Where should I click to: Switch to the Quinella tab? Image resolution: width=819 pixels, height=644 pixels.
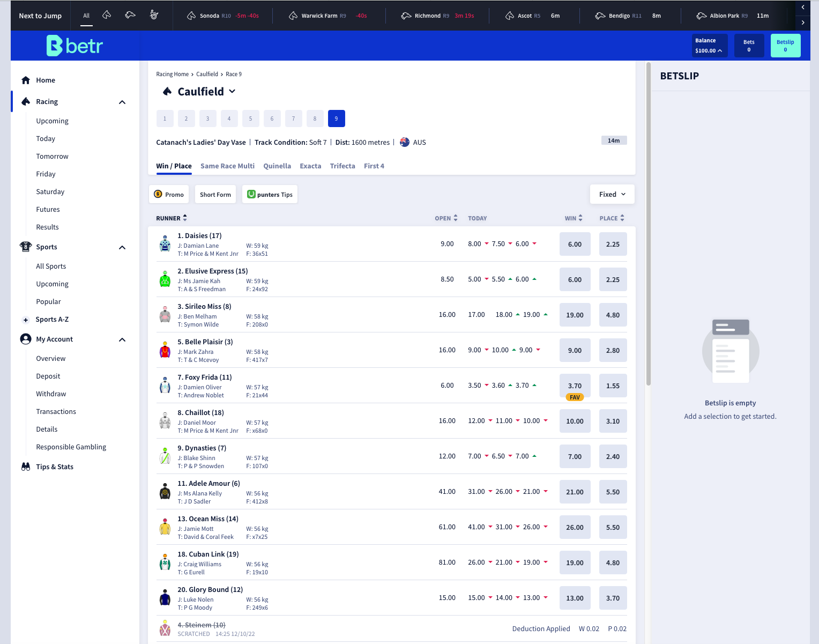tap(277, 166)
